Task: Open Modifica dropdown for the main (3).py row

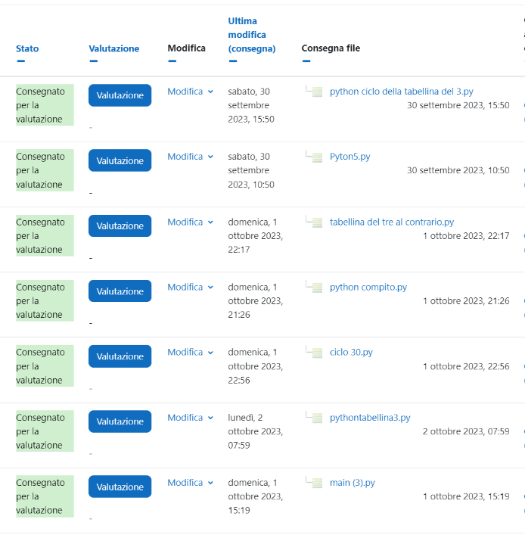Action: 190,483
